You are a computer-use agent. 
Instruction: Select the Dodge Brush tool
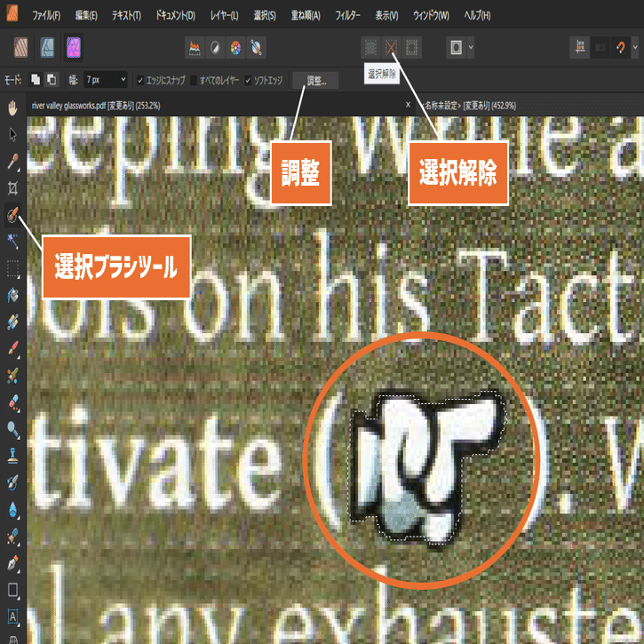[12, 430]
